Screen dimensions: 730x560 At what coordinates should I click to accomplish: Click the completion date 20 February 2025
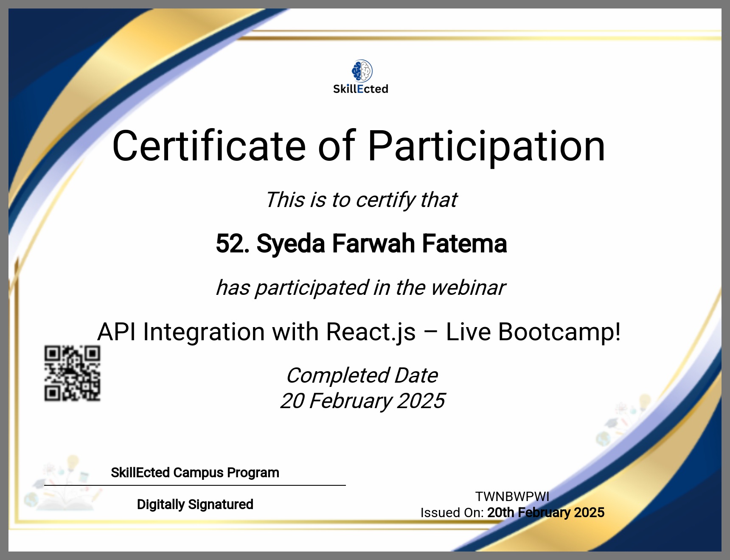coord(362,401)
